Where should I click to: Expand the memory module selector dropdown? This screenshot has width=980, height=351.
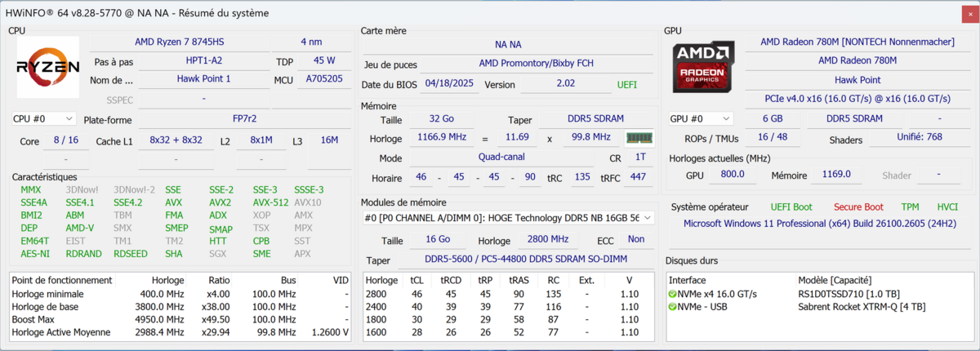point(507,217)
